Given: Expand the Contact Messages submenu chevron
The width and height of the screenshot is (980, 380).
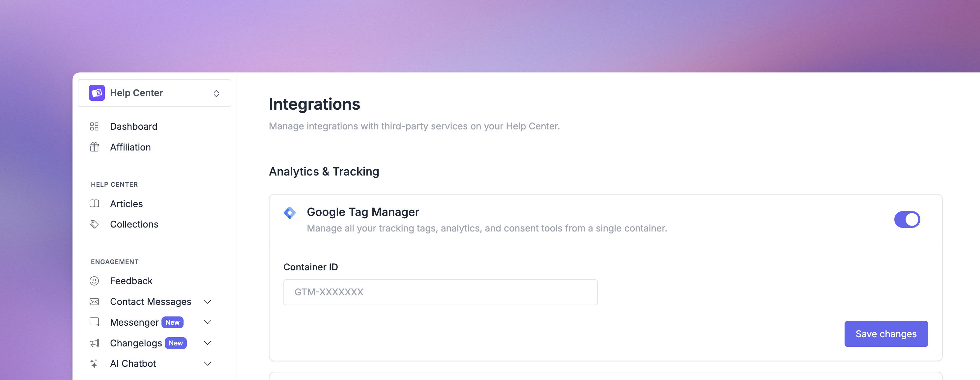Looking at the screenshot, I should coord(208,302).
